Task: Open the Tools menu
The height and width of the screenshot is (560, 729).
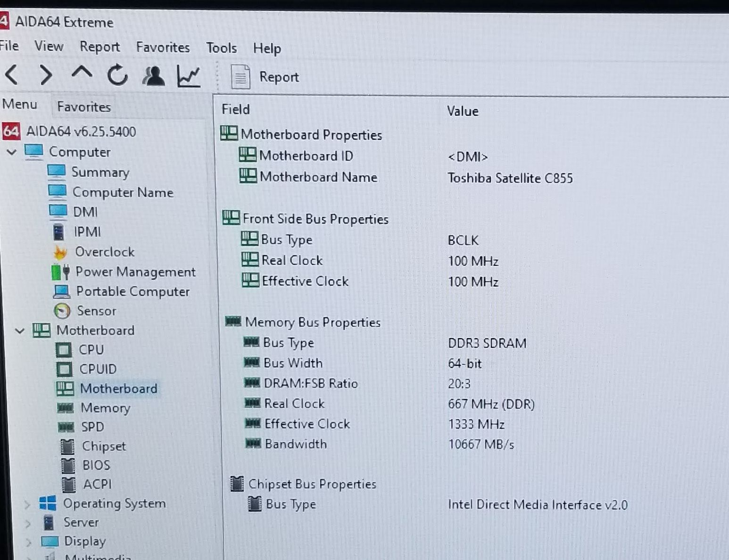Action: (221, 48)
